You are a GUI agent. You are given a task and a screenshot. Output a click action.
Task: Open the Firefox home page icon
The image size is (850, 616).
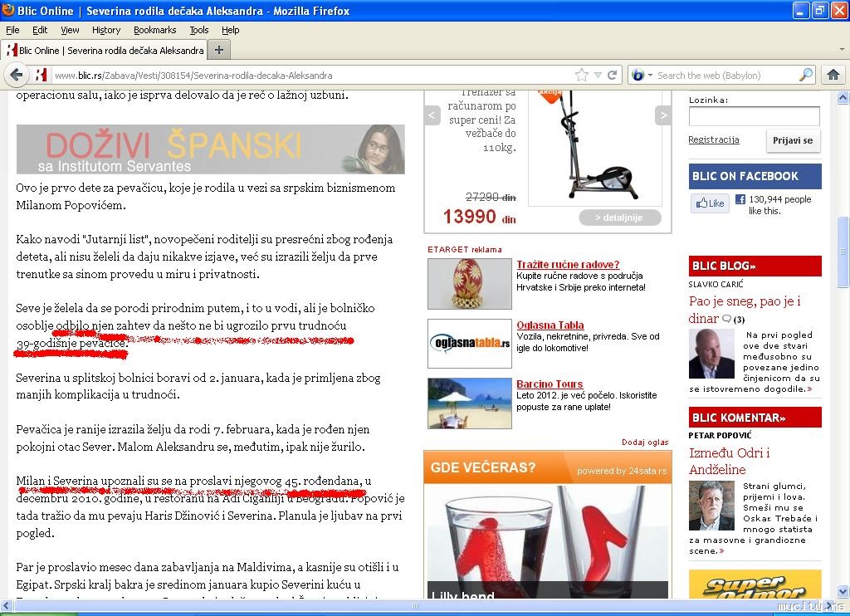click(833, 75)
